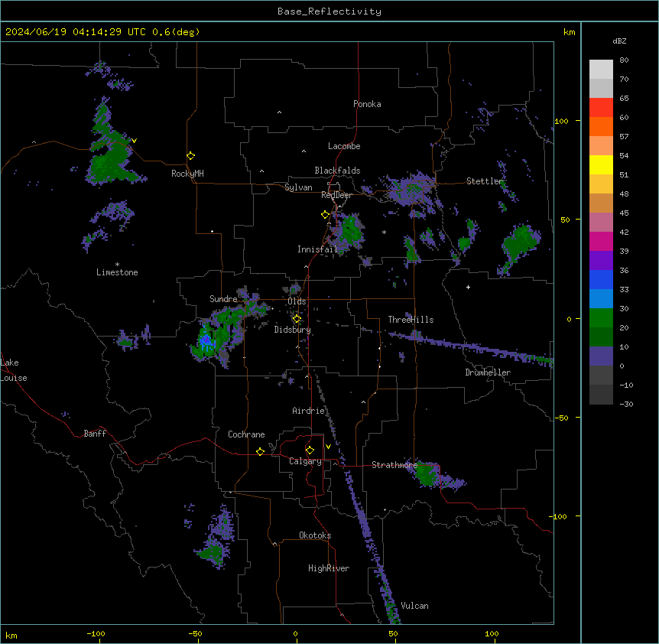Click the white plus marker north of Drumheller

point(468,287)
